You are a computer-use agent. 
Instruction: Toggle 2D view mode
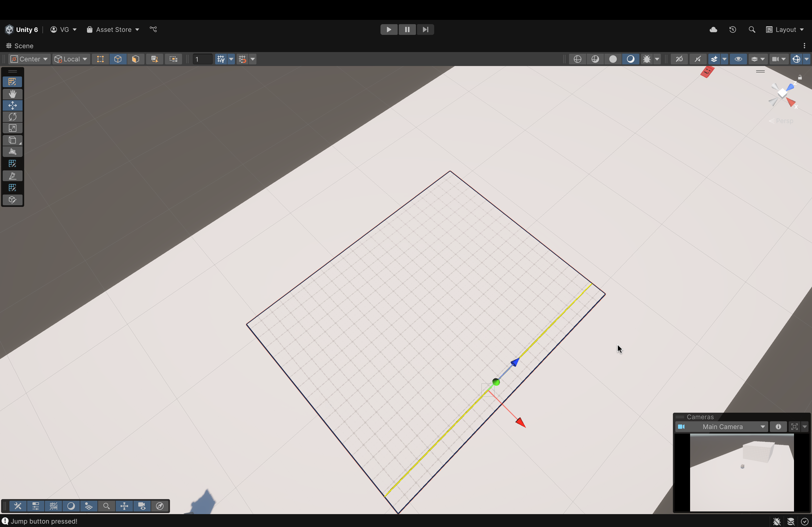point(679,59)
